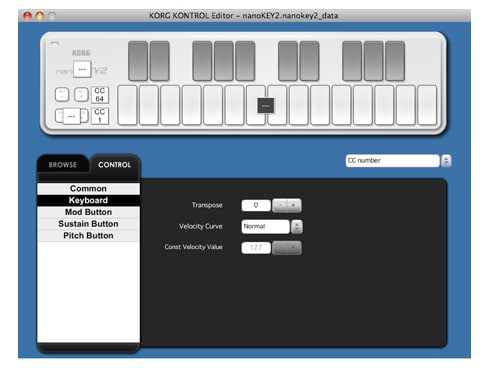Image resolution: width=490 pixels, height=368 pixels.
Task: Switch to the CONTROL tab
Action: (115, 165)
